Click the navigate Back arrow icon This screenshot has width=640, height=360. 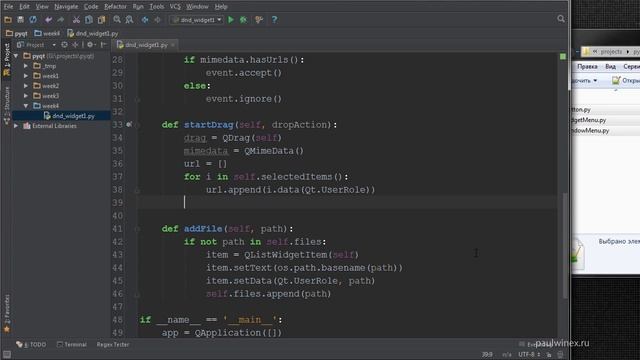pyautogui.click(x=145, y=20)
